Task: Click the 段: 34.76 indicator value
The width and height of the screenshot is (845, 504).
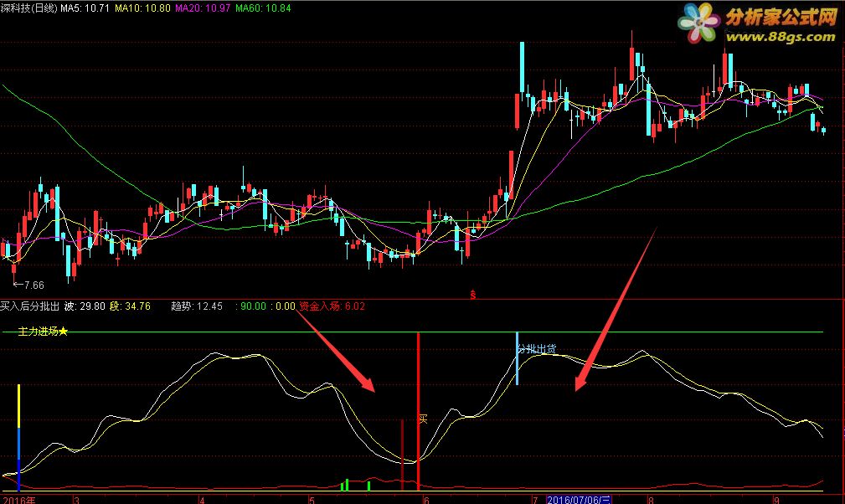Action: (x=130, y=306)
